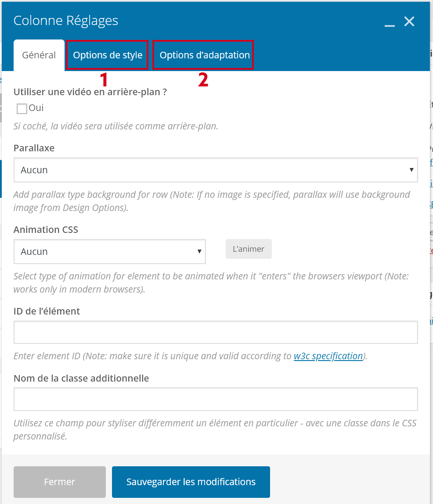Click Nom de la classe additionnelle label
The width and height of the screenshot is (433, 504).
[81, 378]
